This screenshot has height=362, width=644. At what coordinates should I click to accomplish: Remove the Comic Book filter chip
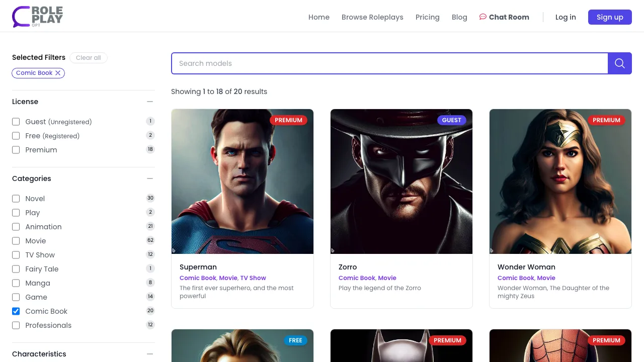coord(58,73)
